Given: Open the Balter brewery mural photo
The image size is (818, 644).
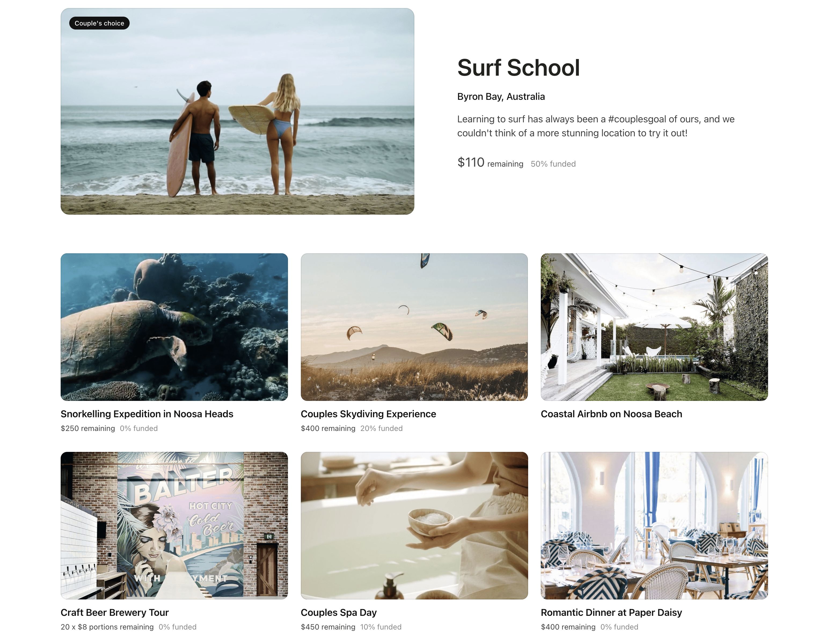Looking at the screenshot, I should coord(174,525).
